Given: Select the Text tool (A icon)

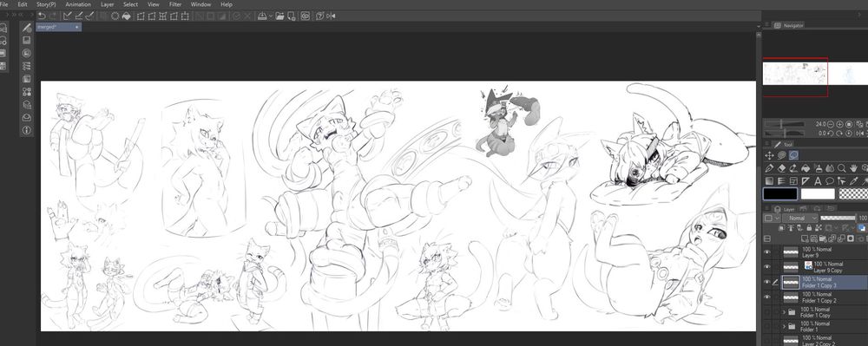Looking at the screenshot, I should [818, 180].
